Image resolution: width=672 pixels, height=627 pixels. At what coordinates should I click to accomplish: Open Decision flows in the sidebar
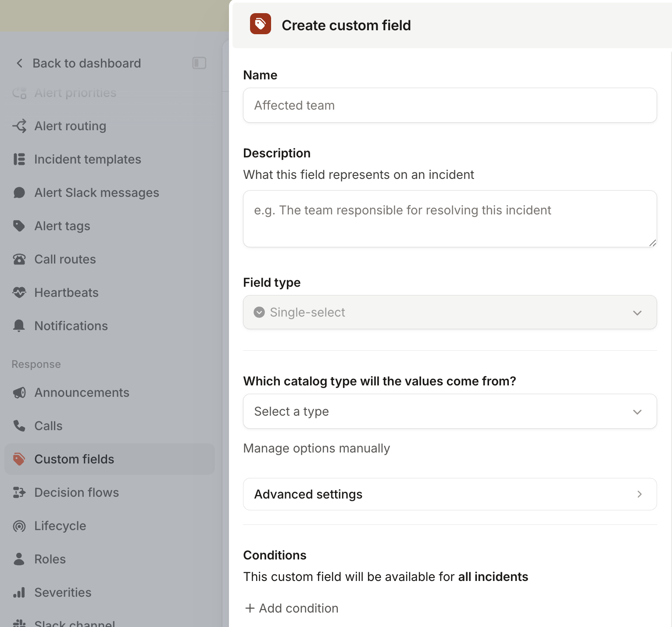click(110, 492)
